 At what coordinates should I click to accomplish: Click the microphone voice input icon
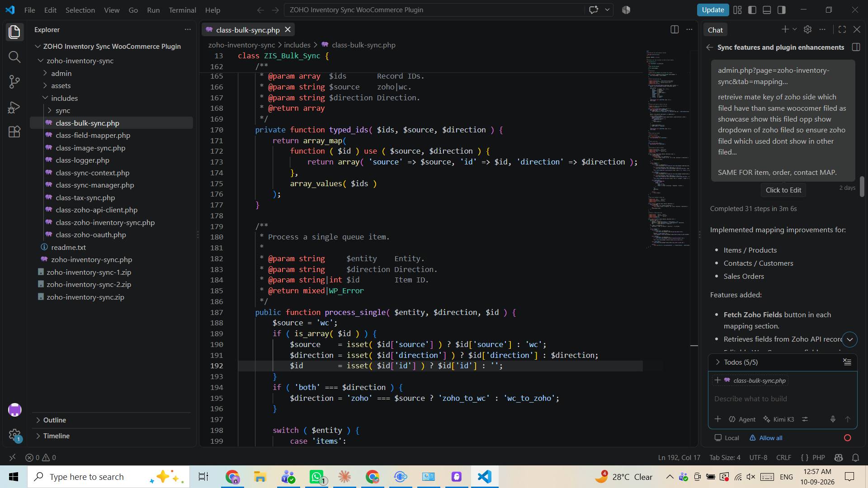[x=833, y=419]
